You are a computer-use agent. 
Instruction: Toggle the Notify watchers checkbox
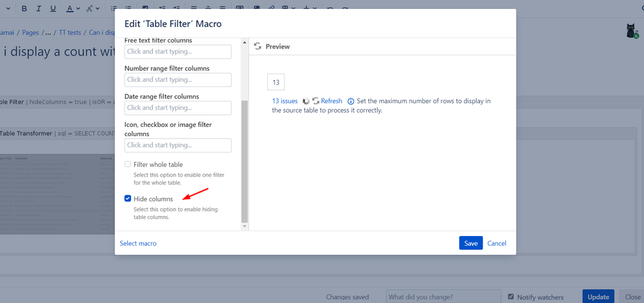(511, 297)
